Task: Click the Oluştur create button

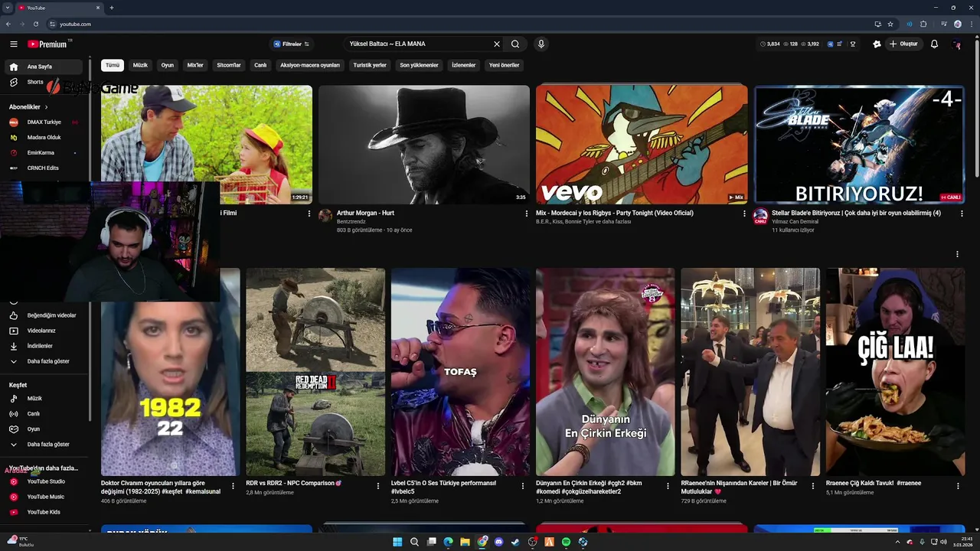Action: 903,44
